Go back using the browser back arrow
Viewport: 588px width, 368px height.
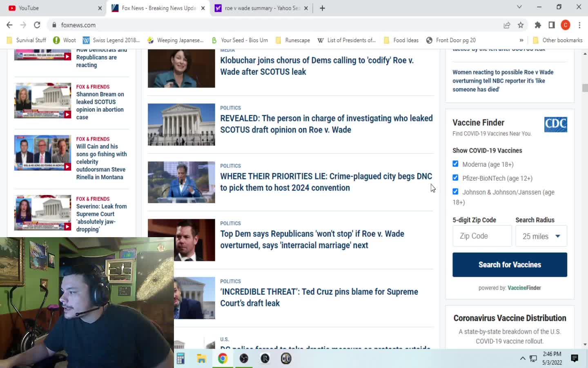10,25
